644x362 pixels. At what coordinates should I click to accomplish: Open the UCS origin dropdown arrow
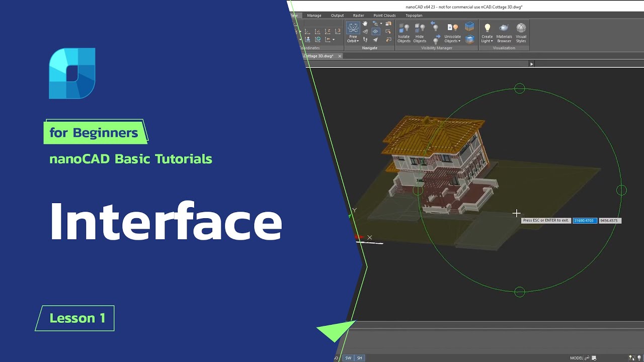point(333,40)
